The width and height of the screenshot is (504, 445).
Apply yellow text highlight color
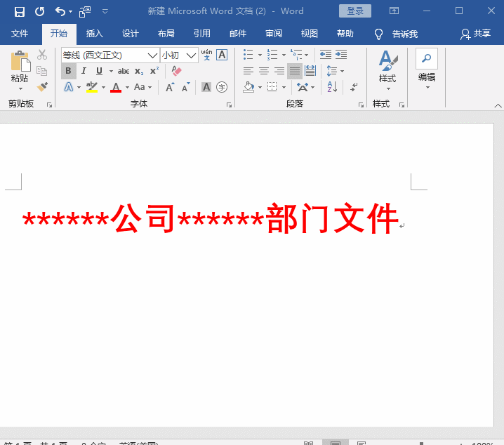coord(92,87)
